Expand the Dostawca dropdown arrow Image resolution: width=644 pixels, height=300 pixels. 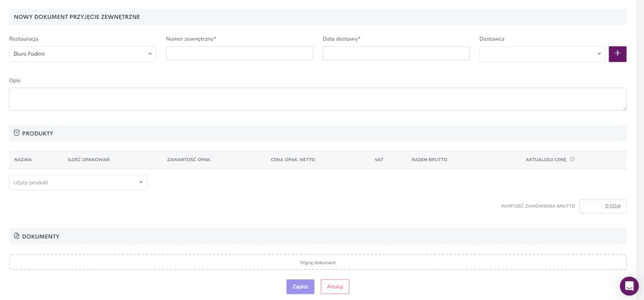599,54
